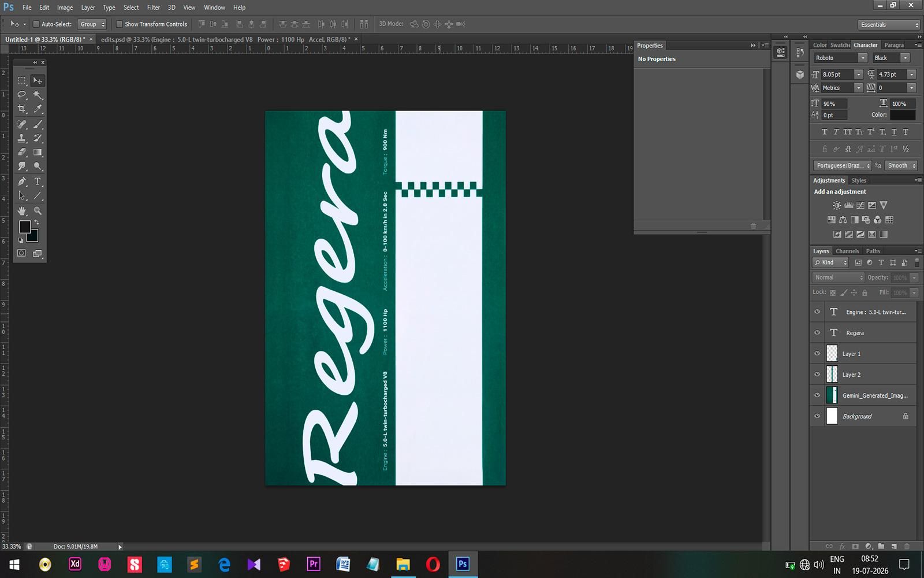The width and height of the screenshot is (924, 578).
Task: Open the Metrics kerning dropdown
Action: pyautogui.click(x=859, y=88)
